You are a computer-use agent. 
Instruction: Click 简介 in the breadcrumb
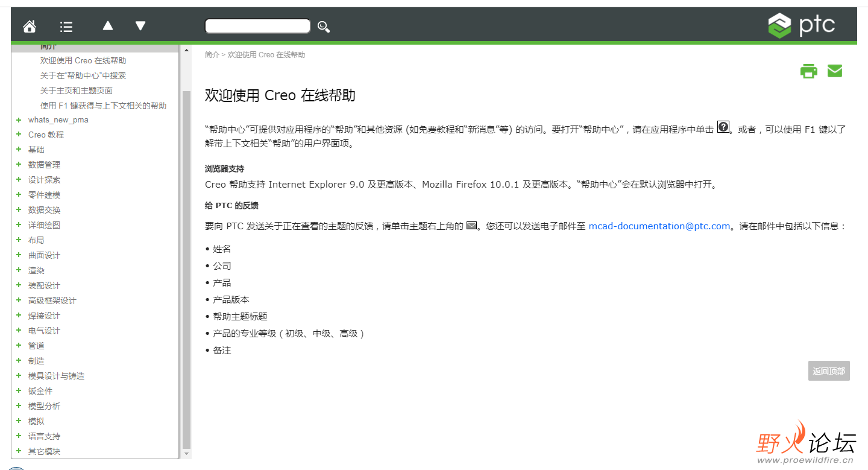pyautogui.click(x=212, y=55)
